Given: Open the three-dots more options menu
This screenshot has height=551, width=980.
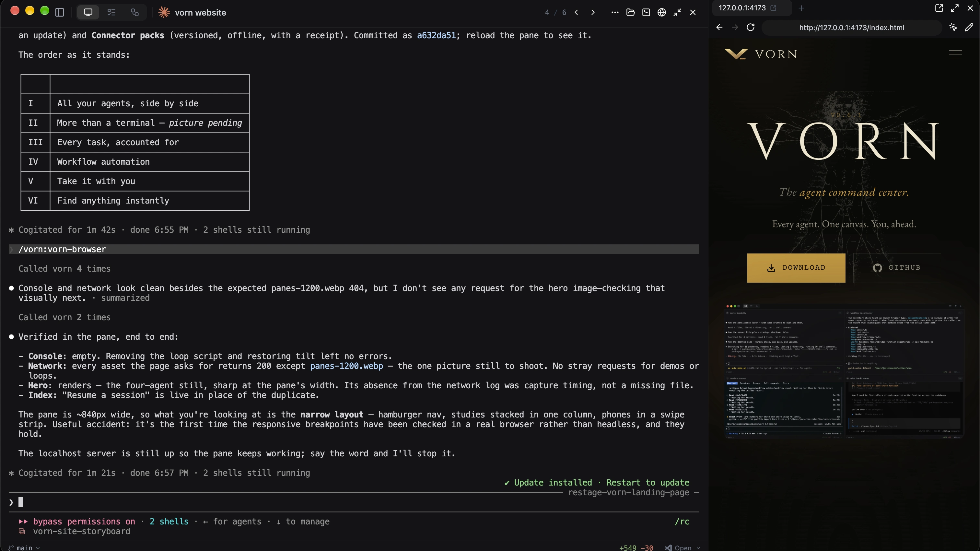Looking at the screenshot, I should [x=615, y=13].
